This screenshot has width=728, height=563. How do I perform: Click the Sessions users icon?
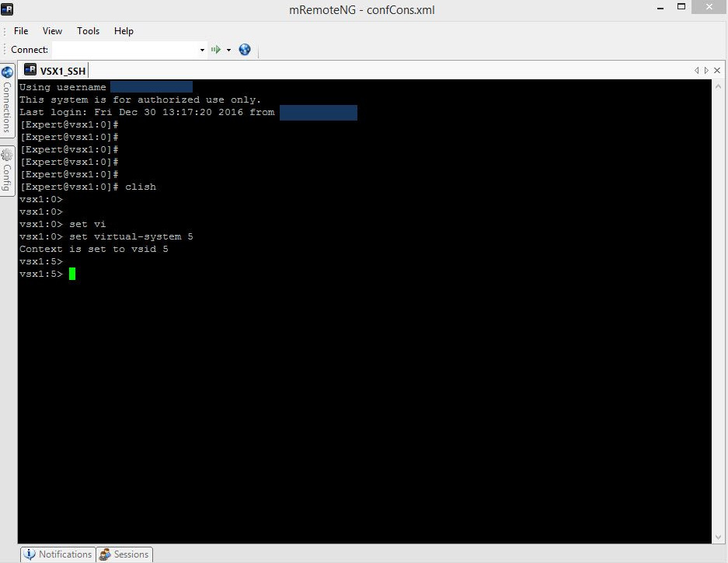tap(105, 554)
